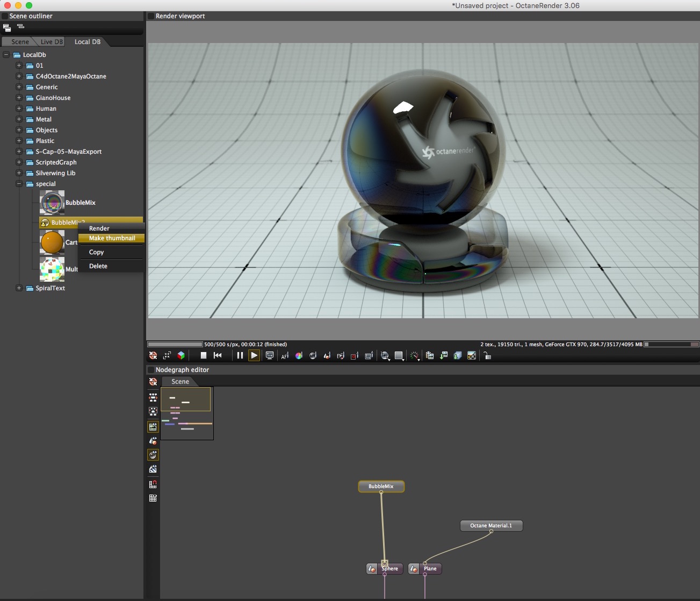
Task: Switch to the Scene outliner tab
Action: pos(20,42)
